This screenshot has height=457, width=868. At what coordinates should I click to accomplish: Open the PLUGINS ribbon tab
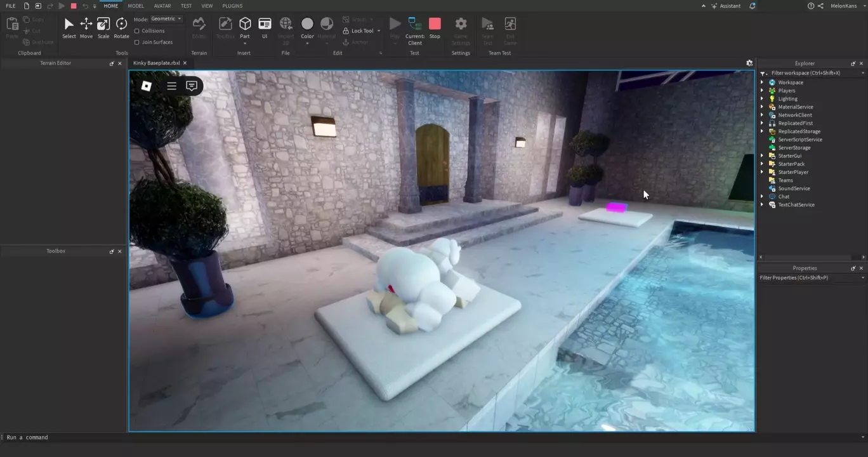(232, 6)
